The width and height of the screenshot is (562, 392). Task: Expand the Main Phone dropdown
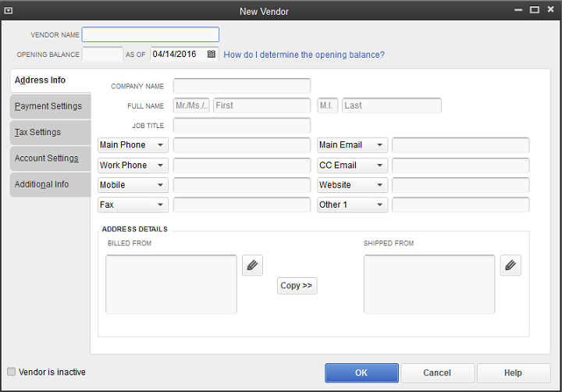133,145
